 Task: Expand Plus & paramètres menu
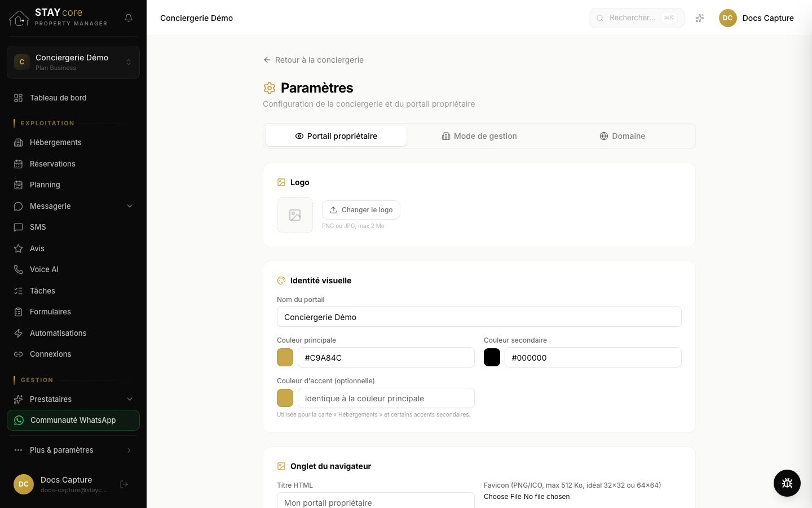click(x=73, y=450)
